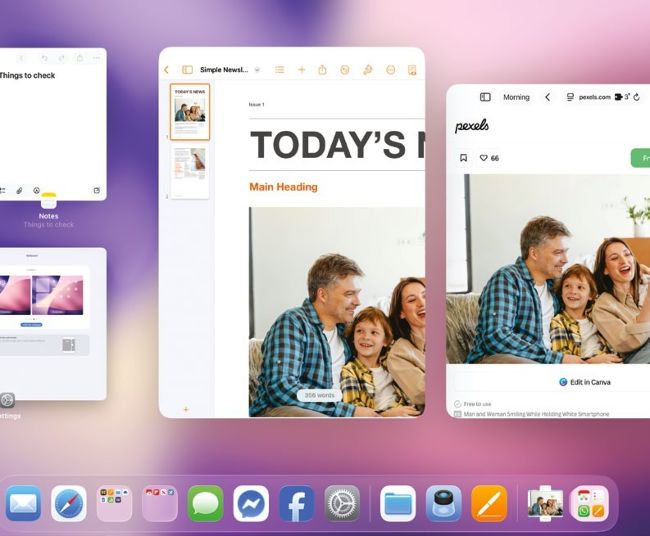The width and height of the screenshot is (650, 536).
Task: Tap the Settings app icon badge
Action: pyautogui.click(x=7, y=400)
